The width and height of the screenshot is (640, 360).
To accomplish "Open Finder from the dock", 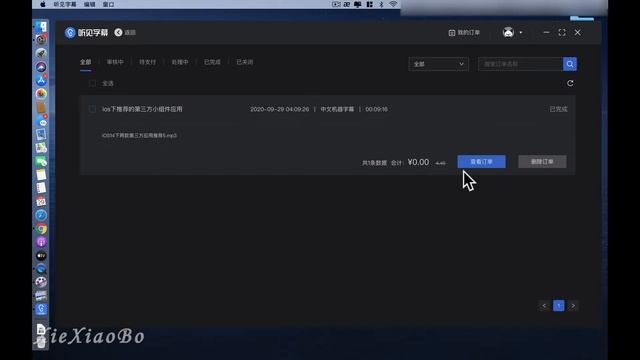I will pyautogui.click(x=41, y=27).
